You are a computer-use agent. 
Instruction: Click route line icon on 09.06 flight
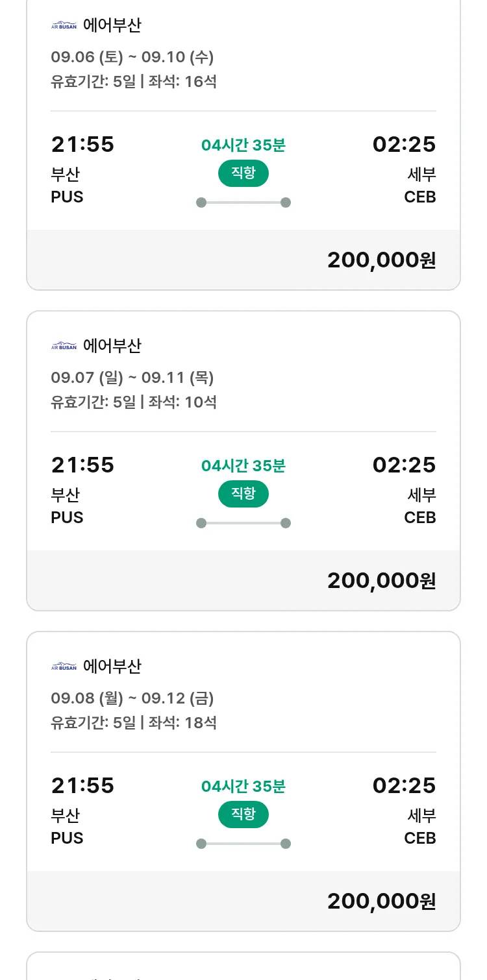(x=243, y=202)
